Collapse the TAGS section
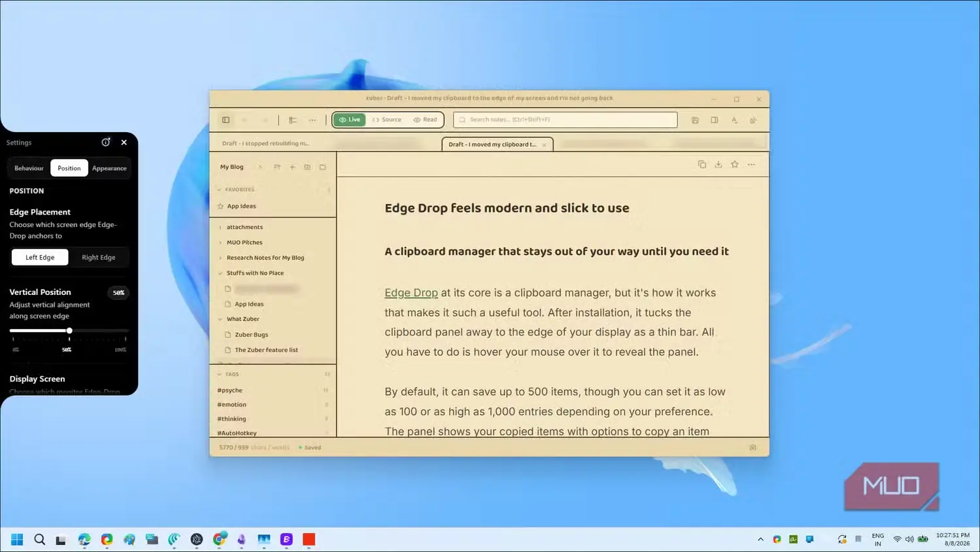 tap(219, 375)
